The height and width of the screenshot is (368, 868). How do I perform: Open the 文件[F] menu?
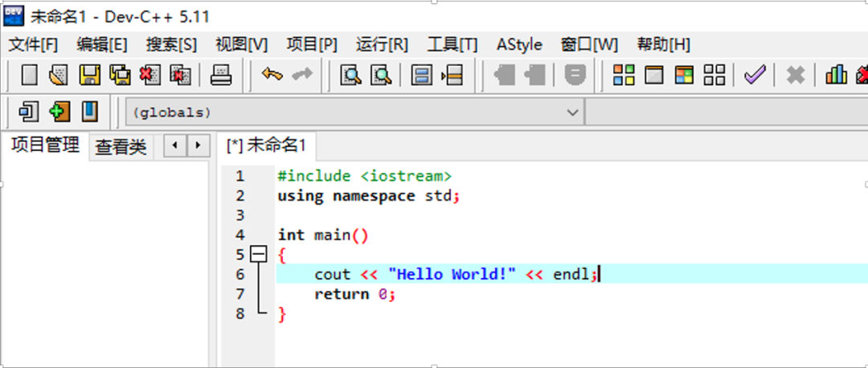coord(33,45)
